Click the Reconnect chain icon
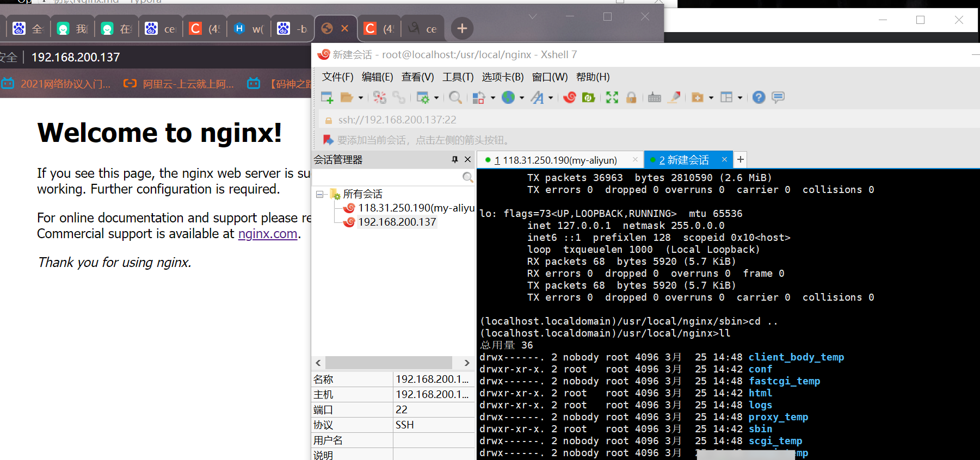The image size is (980, 460). click(x=399, y=97)
